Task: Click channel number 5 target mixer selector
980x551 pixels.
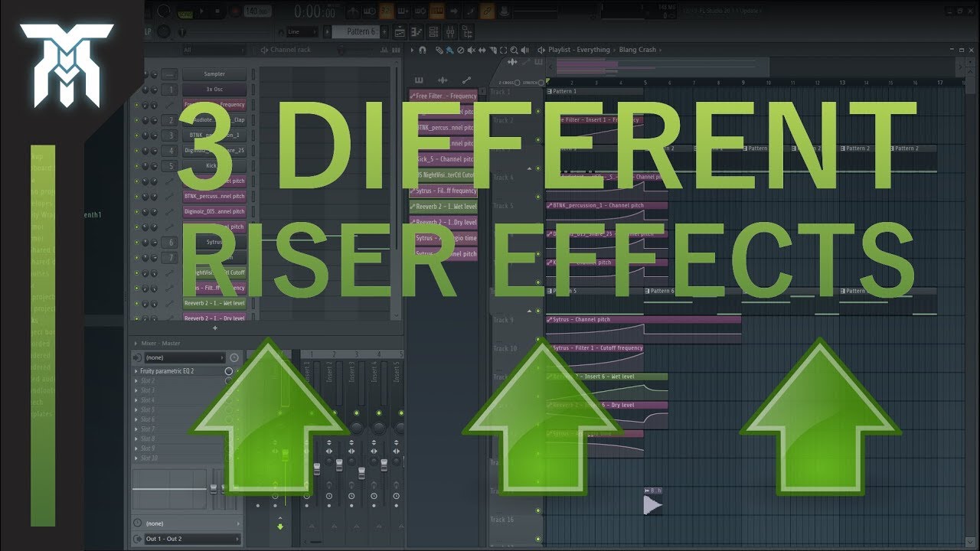Action: click(171, 165)
